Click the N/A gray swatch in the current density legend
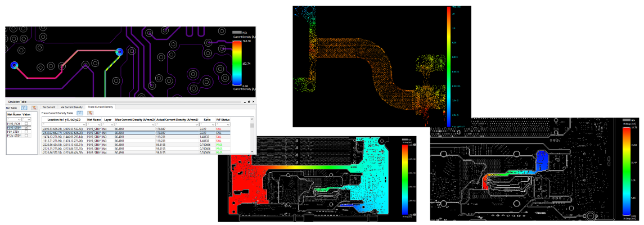 coord(237,31)
